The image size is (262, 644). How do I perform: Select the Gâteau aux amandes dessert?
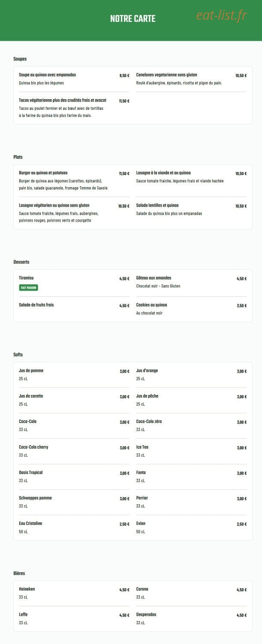pyautogui.click(x=191, y=282)
